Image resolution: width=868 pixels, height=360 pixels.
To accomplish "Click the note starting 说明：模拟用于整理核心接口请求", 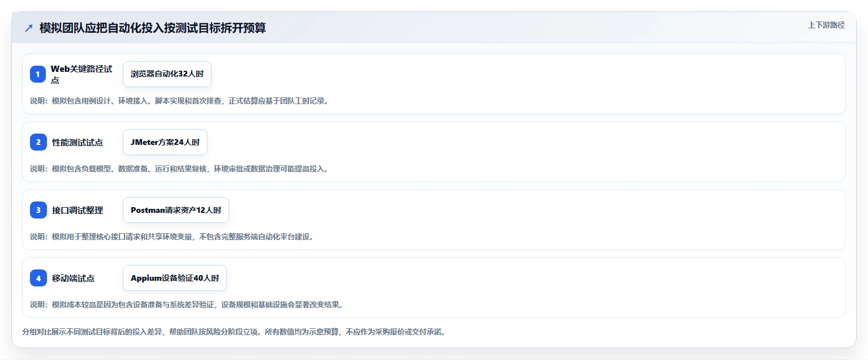I will click(172, 237).
